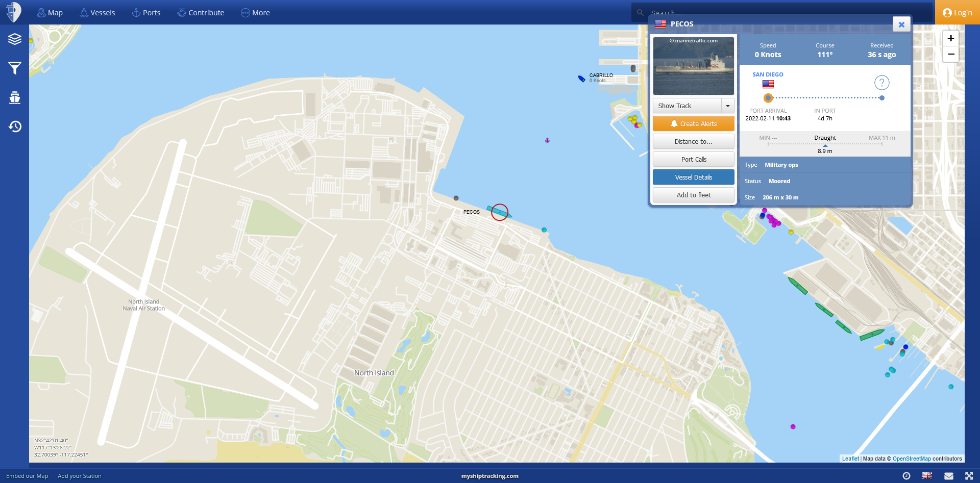This screenshot has width=980, height=483.
Task: Open the Ports menu
Action: click(x=146, y=13)
